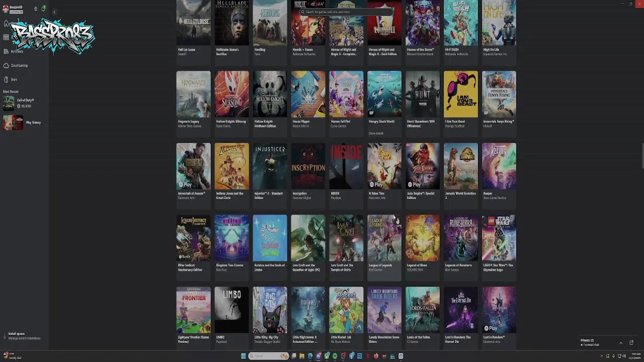Open Windows Start button on taskbar
644x362 pixels.
pos(244,356)
